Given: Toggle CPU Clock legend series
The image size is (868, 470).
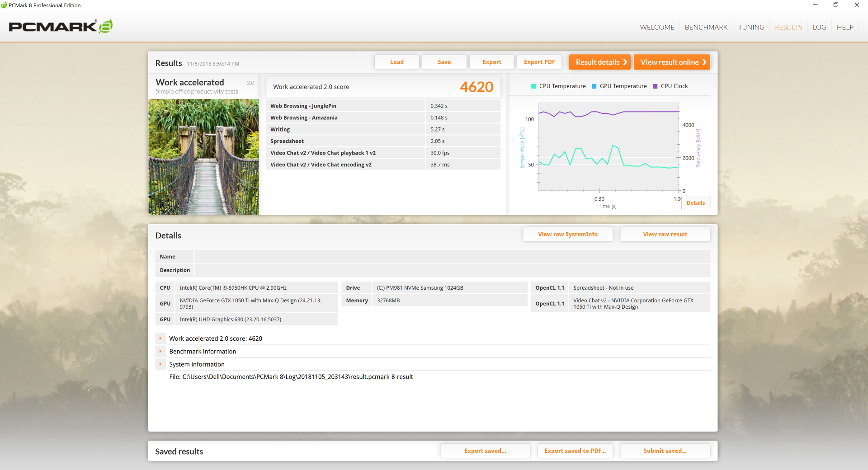Looking at the screenshot, I should 670,86.
